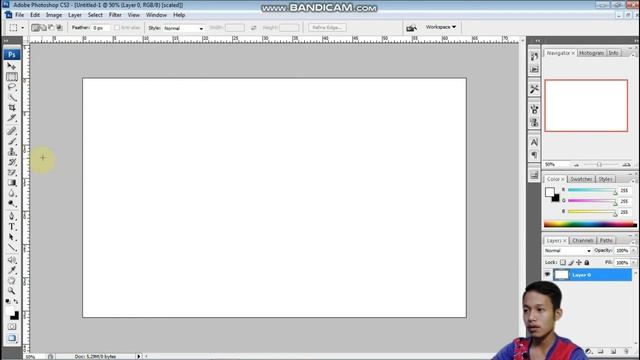Screen dimensions: 640x360
Task: Click the Feather input field
Action: (100, 28)
